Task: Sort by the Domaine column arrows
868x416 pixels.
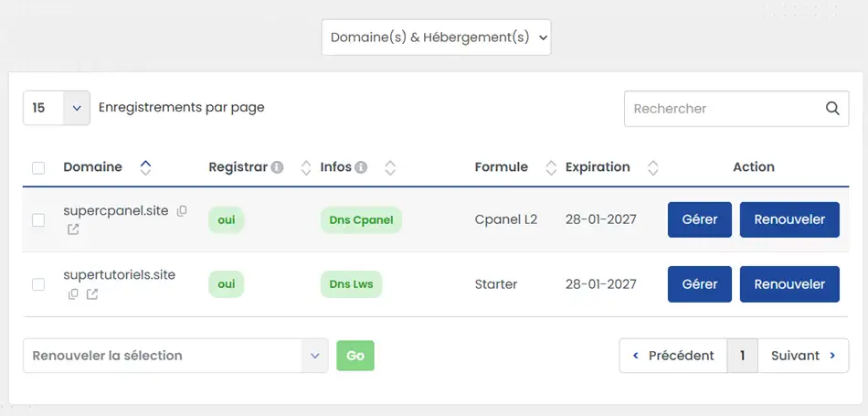Action: [x=145, y=167]
